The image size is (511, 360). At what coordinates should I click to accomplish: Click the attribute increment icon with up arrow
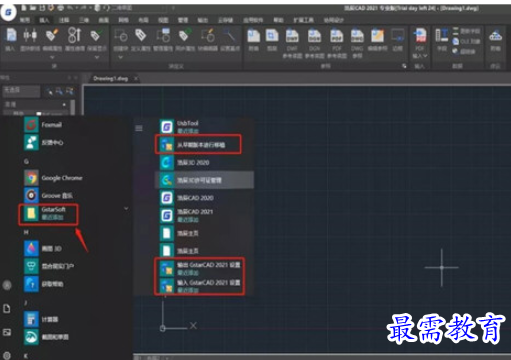tap(74, 35)
